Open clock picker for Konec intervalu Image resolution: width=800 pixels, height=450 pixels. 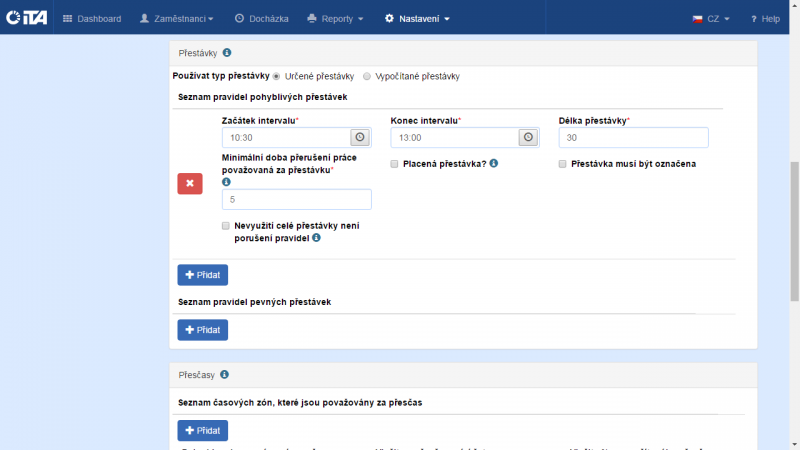pyautogui.click(x=529, y=137)
